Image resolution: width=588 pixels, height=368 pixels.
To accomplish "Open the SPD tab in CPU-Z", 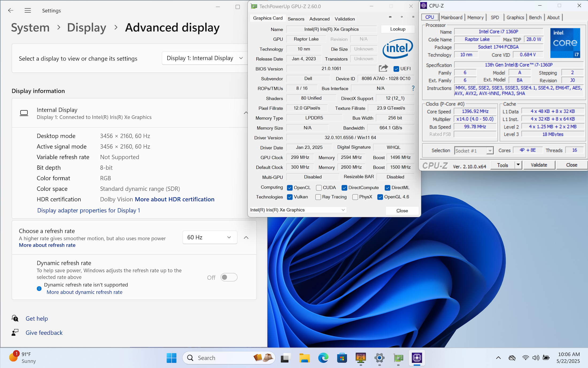I will 495,17.
